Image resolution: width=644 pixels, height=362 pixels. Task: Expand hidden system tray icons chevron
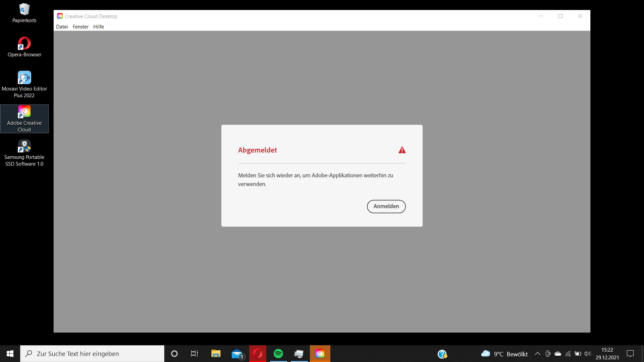[x=537, y=354]
